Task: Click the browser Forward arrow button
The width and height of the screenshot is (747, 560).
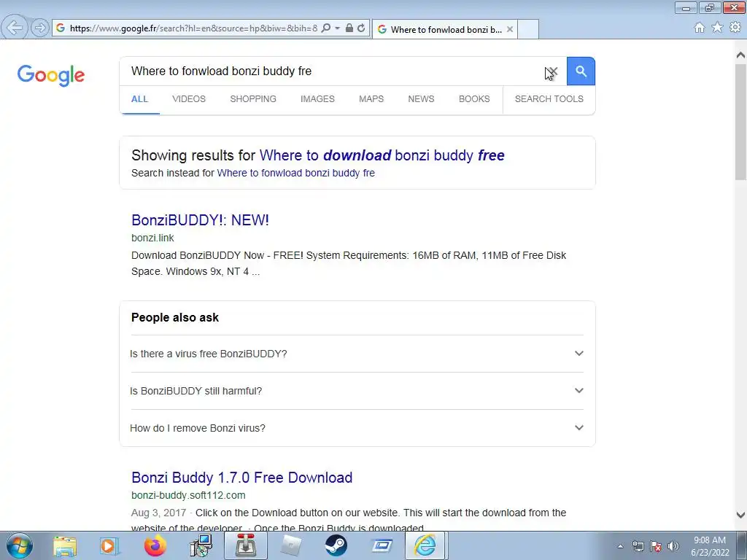Action: [40, 28]
